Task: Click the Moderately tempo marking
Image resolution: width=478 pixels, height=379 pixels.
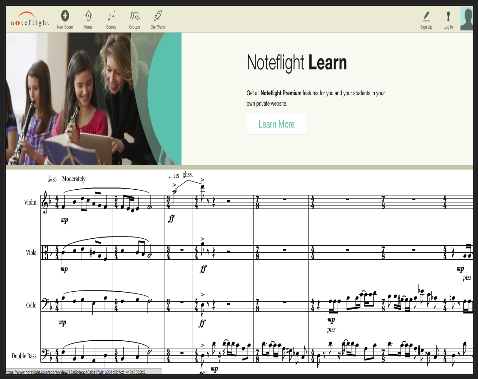Action: 73,179
